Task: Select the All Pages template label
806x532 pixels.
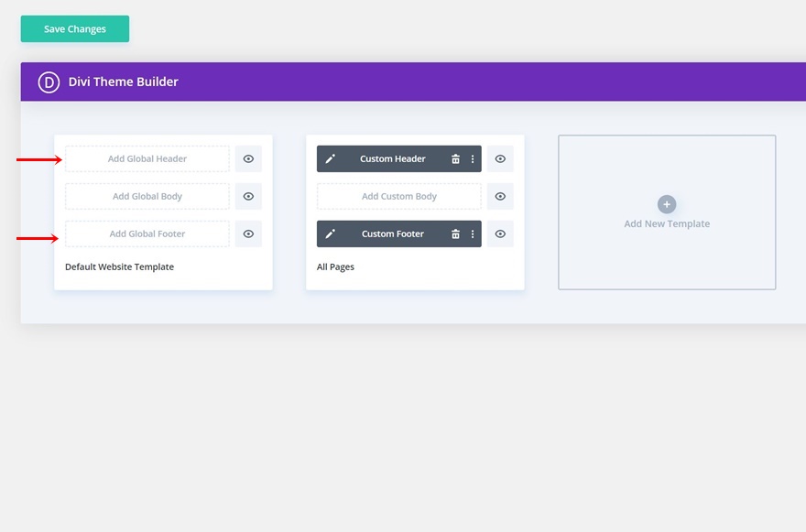Action: (335, 266)
